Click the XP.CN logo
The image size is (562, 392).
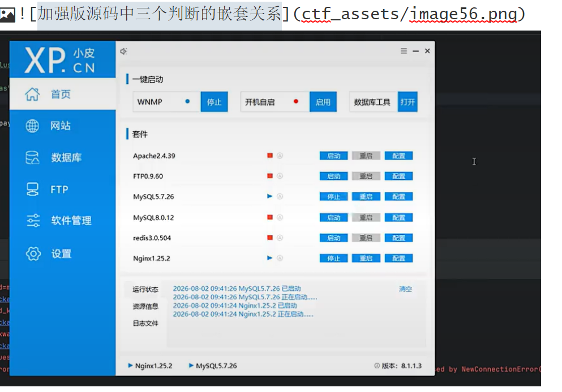click(x=60, y=60)
